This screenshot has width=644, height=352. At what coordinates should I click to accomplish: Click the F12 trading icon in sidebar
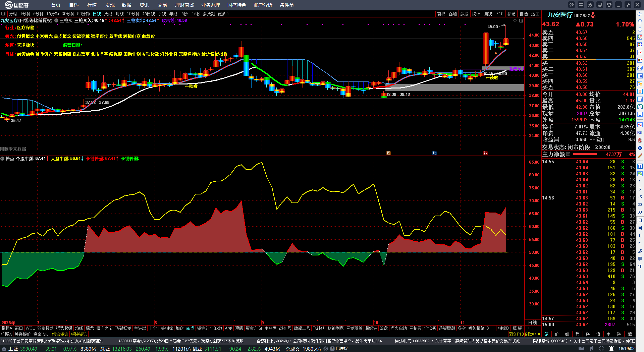[x=640, y=99]
